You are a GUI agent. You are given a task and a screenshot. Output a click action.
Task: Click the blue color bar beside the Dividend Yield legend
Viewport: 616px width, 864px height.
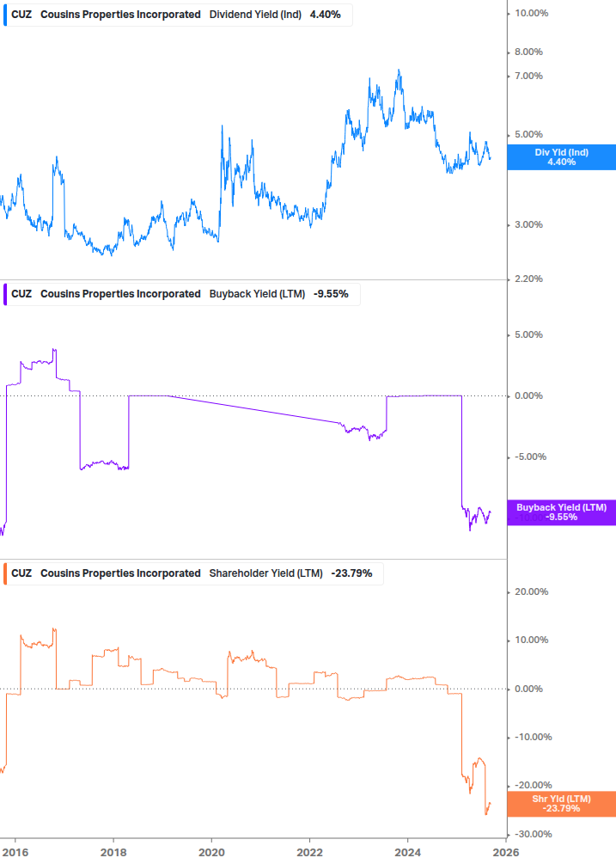coord(5,15)
